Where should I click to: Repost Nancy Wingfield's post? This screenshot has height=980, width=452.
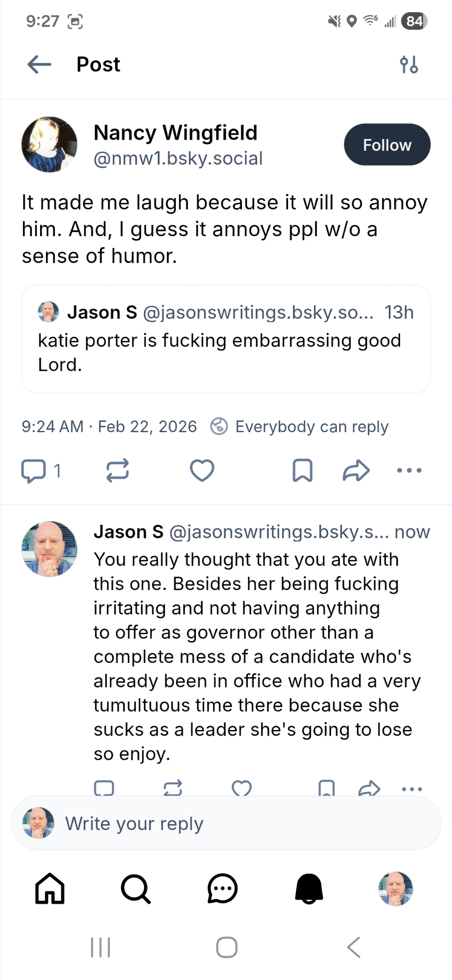coord(118,471)
